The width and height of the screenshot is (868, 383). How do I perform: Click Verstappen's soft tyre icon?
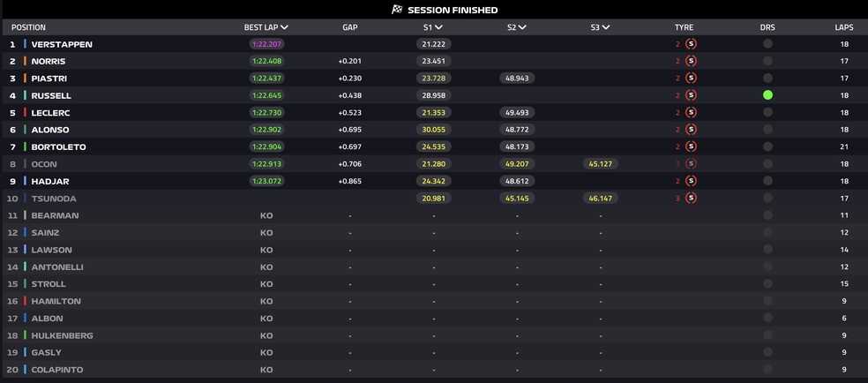tap(691, 44)
